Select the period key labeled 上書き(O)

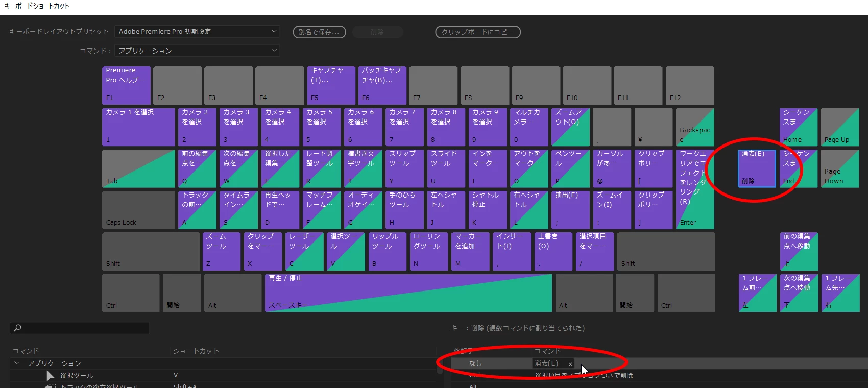pos(553,251)
